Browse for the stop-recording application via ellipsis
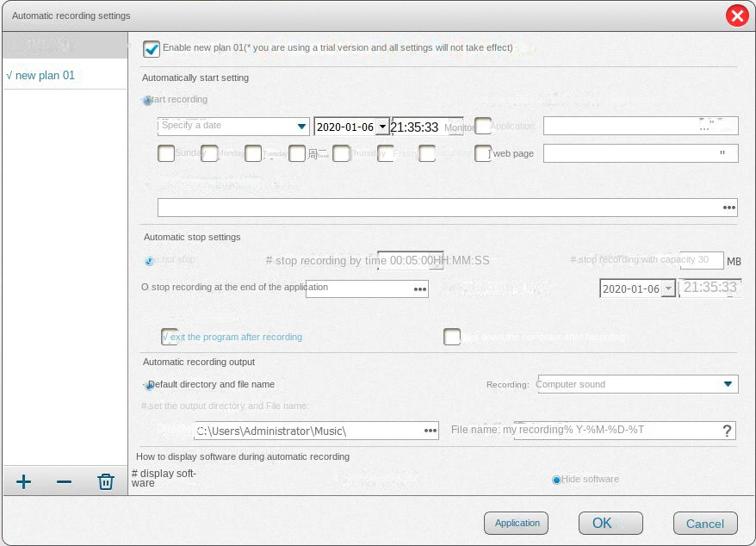The width and height of the screenshot is (756, 546). [x=421, y=288]
